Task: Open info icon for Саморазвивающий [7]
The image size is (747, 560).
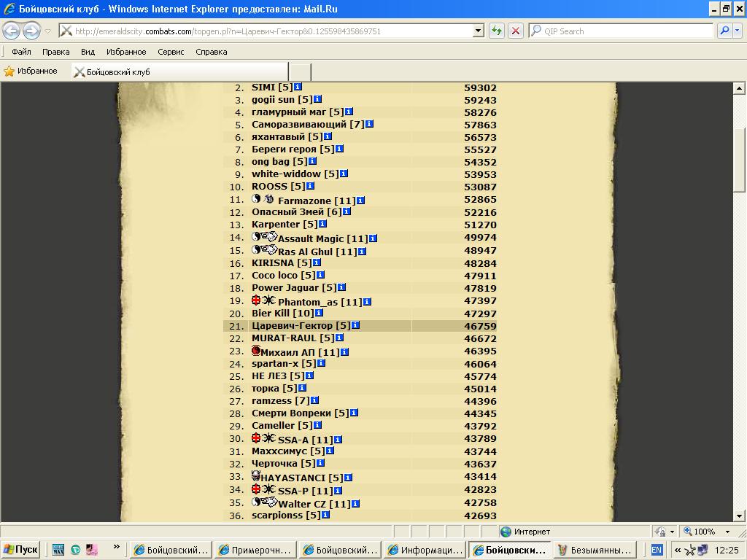Action: point(369,124)
